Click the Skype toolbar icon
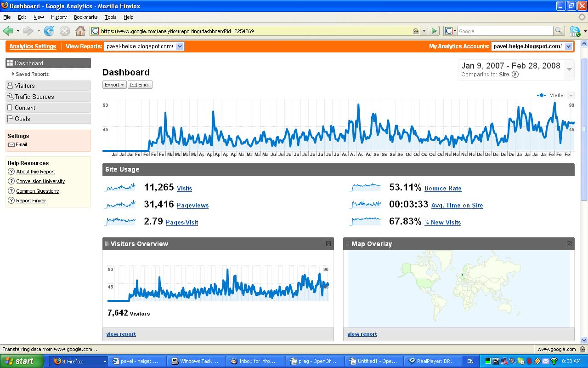 575,31
